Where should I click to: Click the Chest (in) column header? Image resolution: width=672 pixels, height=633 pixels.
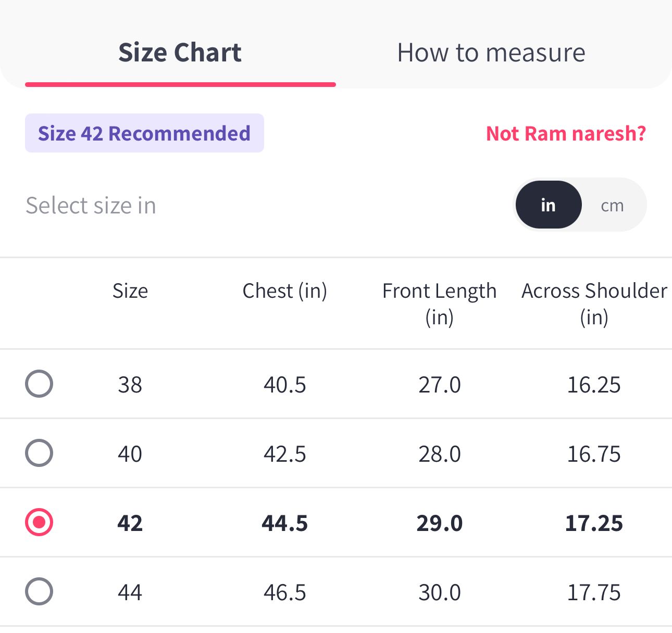[284, 291]
